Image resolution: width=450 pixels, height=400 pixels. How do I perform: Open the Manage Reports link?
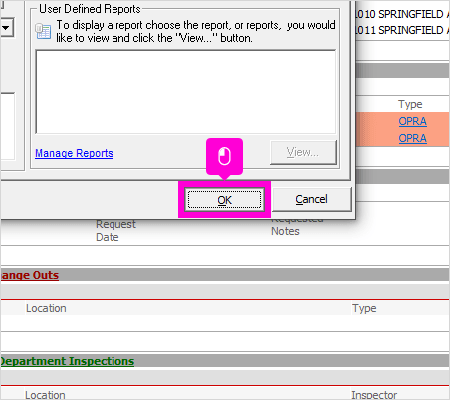click(74, 153)
